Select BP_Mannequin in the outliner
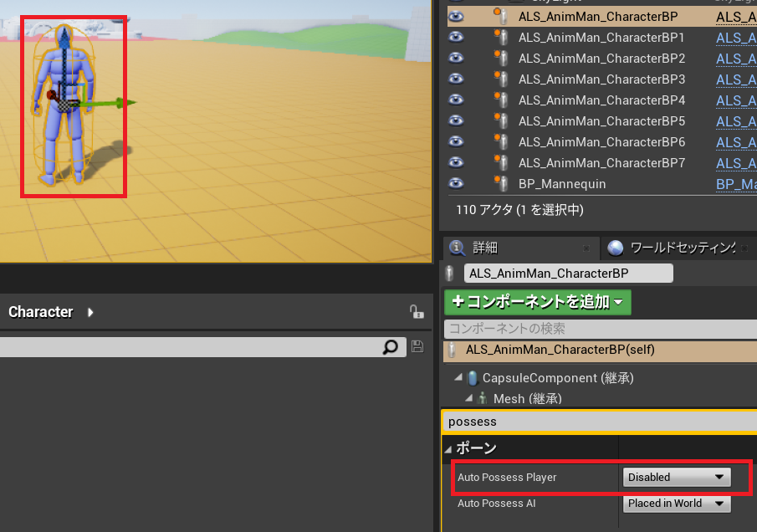The width and height of the screenshot is (757, 532). [562, 183]
